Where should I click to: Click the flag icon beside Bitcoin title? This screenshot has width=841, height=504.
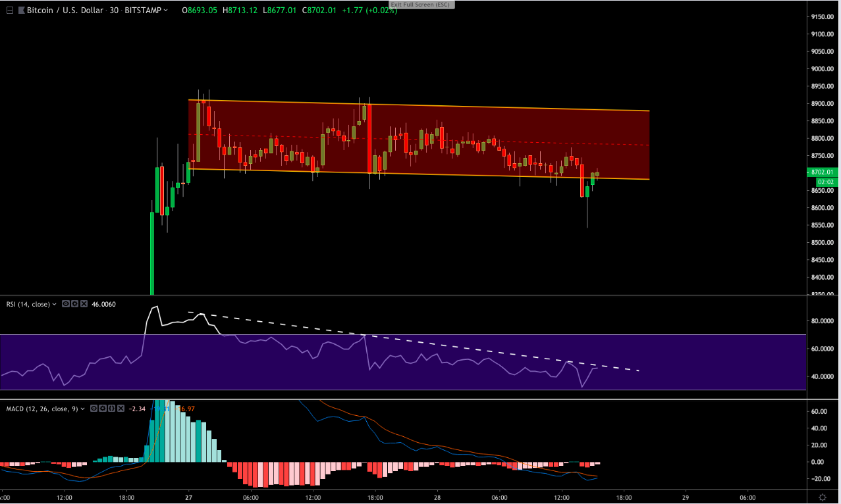[21, 11]
